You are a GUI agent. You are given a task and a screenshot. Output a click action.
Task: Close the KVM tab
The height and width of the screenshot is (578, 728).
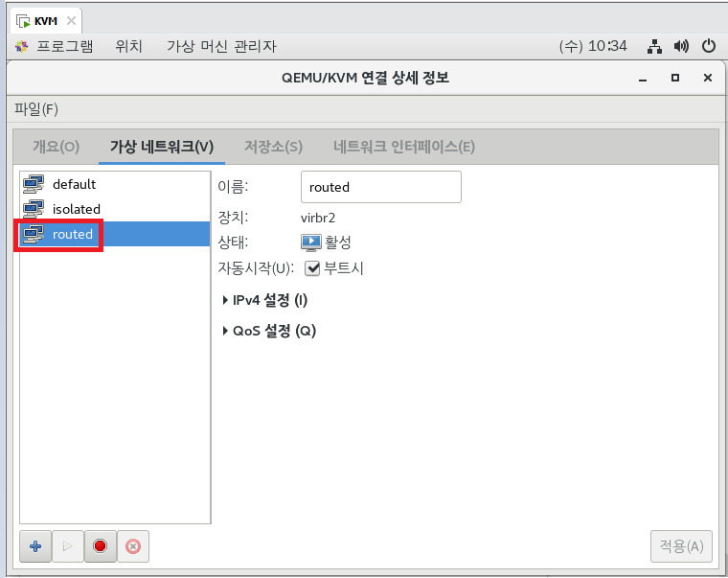(x=71, y=20)
